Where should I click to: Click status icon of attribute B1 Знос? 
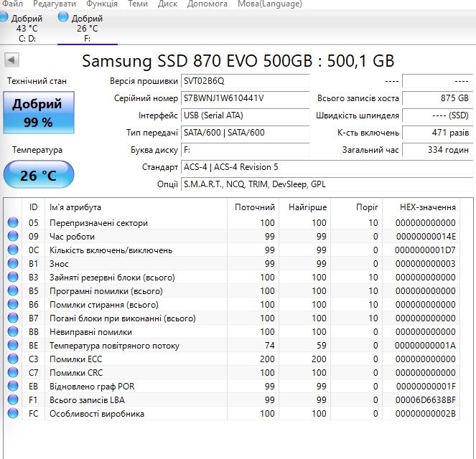tap(13, 263)
